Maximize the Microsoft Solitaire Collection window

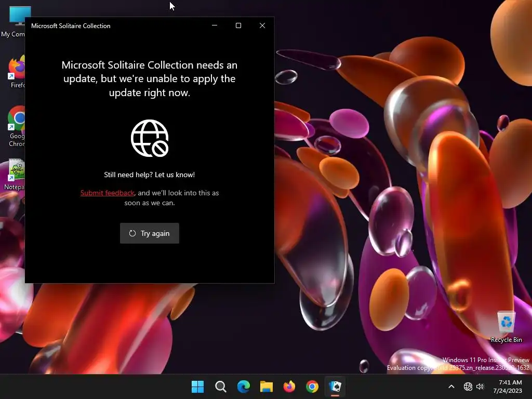[238, 25]
